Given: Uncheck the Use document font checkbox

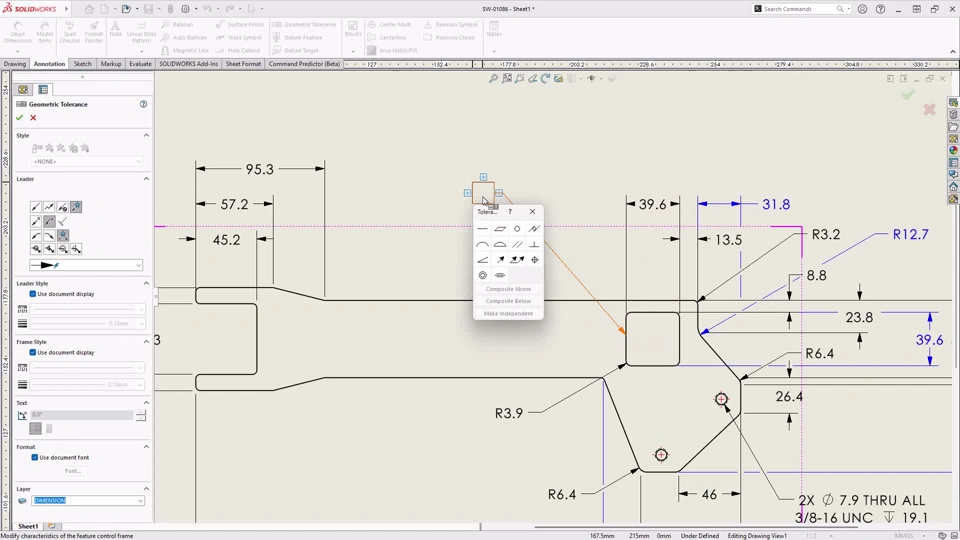Looking at the screenshot, I should click(x=35, y=457).
